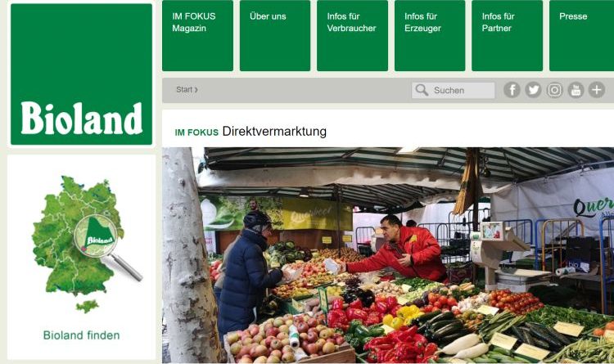The width and height of the screenshot is (614, 364).
Task: Open the YouTube social icon
Action: tap(576, 90)
